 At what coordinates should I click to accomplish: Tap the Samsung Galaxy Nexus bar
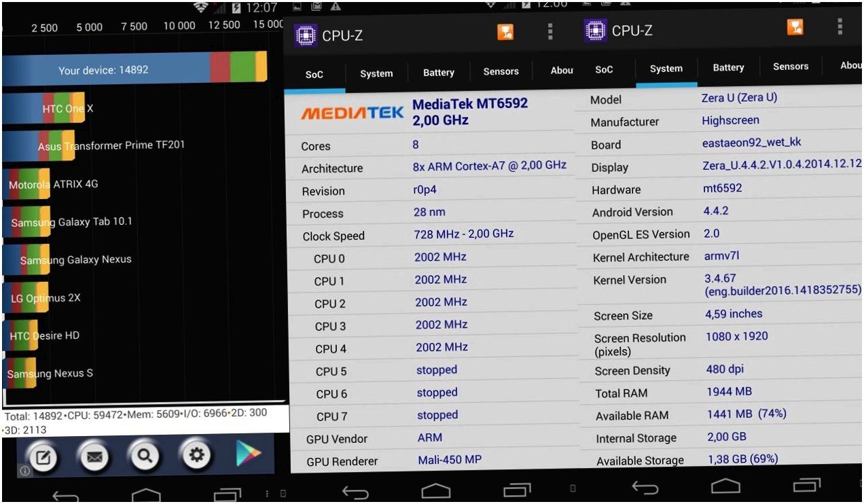coord(25,259)
